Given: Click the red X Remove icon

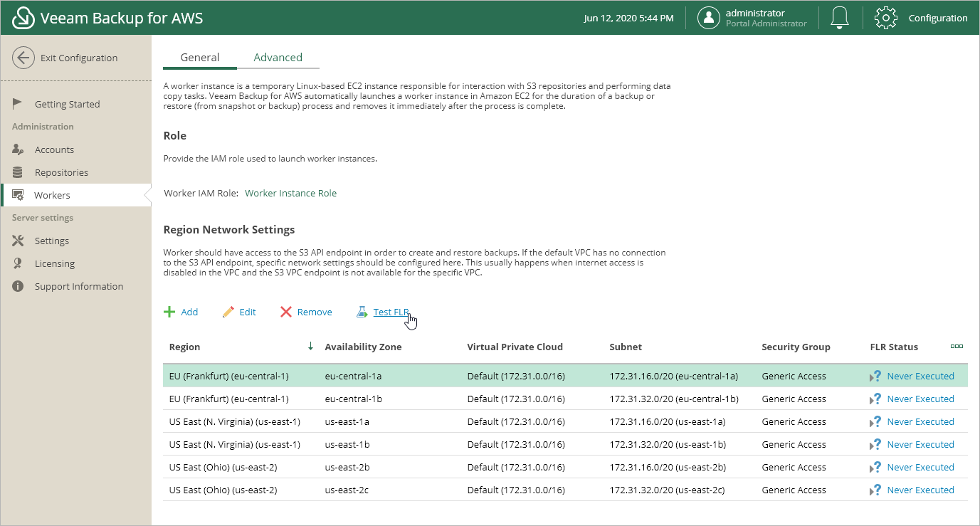Looking at the screenshot, I should point(286,312).
